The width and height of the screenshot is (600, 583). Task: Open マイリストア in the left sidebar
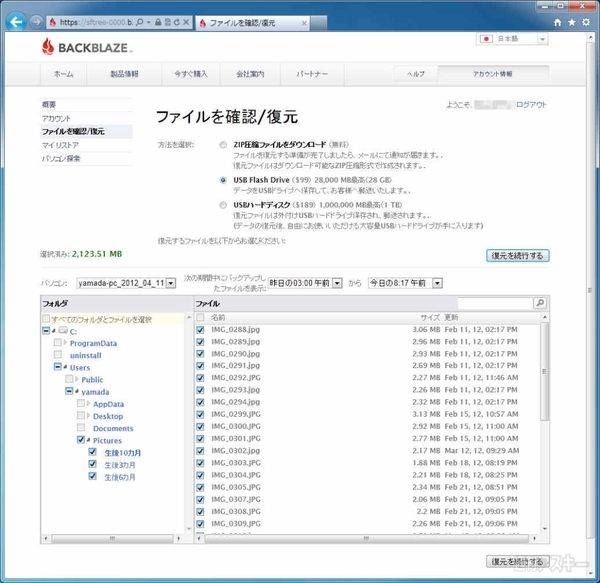pyautogui.click(x=60, y=145)
